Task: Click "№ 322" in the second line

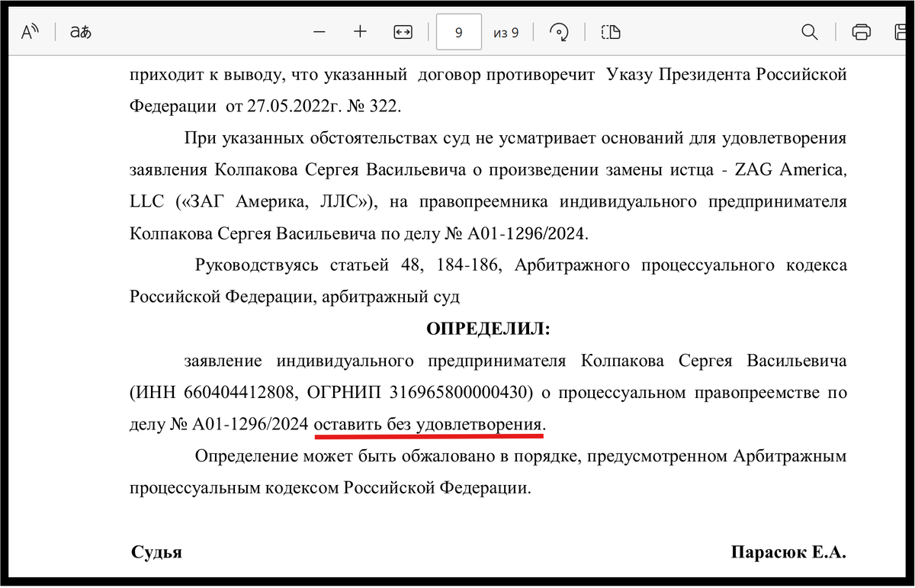Action: point(373,106)
